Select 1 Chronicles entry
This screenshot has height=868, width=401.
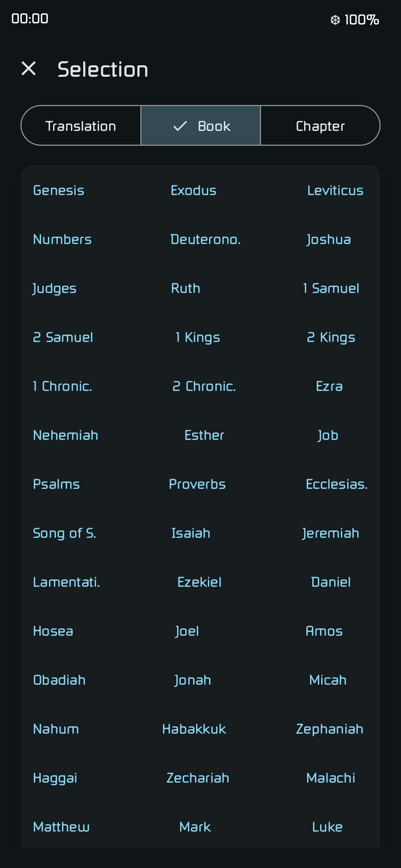[x=62, y=386]
